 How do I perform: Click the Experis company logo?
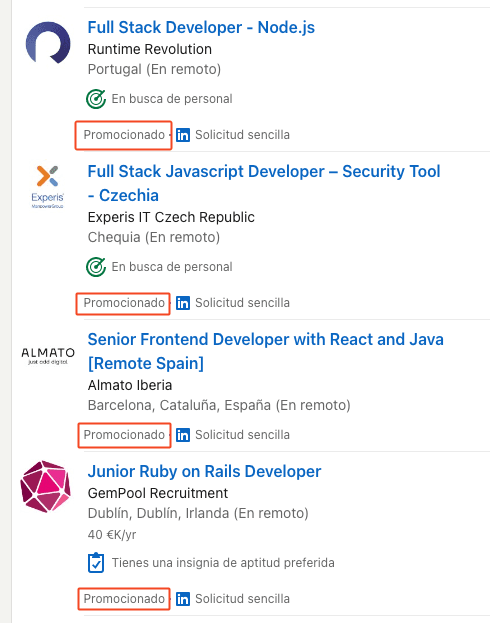[x=48, y=186]
